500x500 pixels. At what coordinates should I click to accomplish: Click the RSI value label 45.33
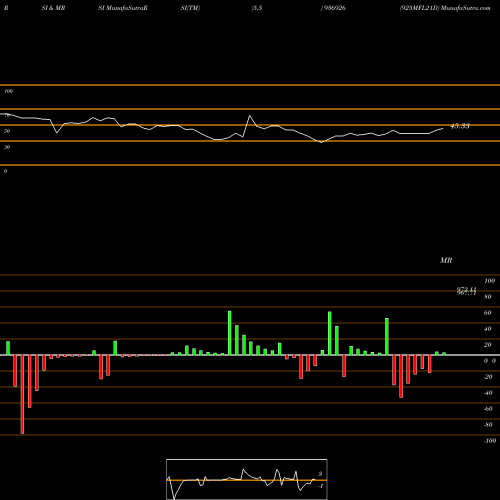pyautogui.click(x=460, y=126)
